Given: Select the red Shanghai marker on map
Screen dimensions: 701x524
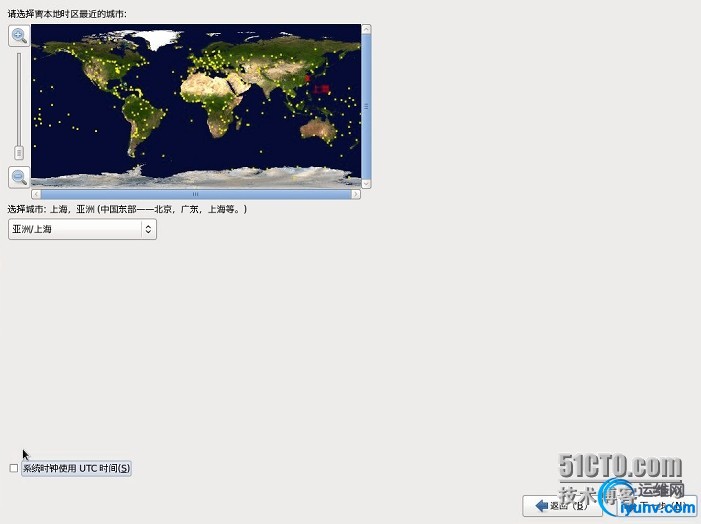Looking at the screenshot, I should [x=308, y=79].
